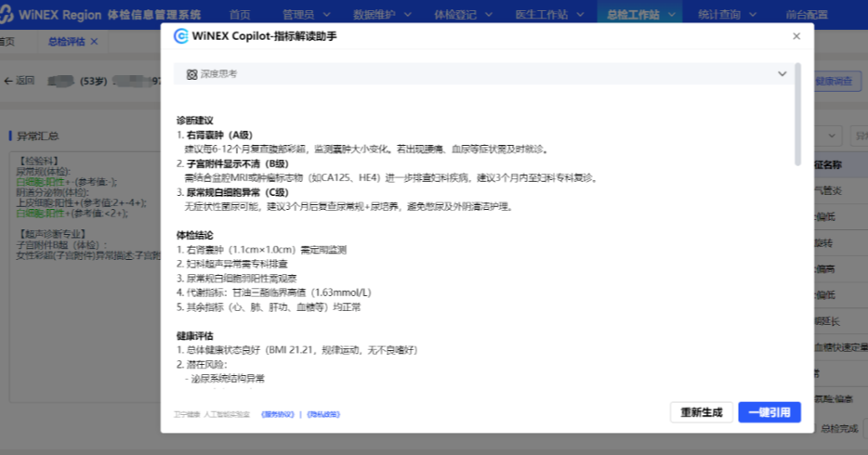
Task: Close the 总检评估 tab with its X
Action: [94, 42]
